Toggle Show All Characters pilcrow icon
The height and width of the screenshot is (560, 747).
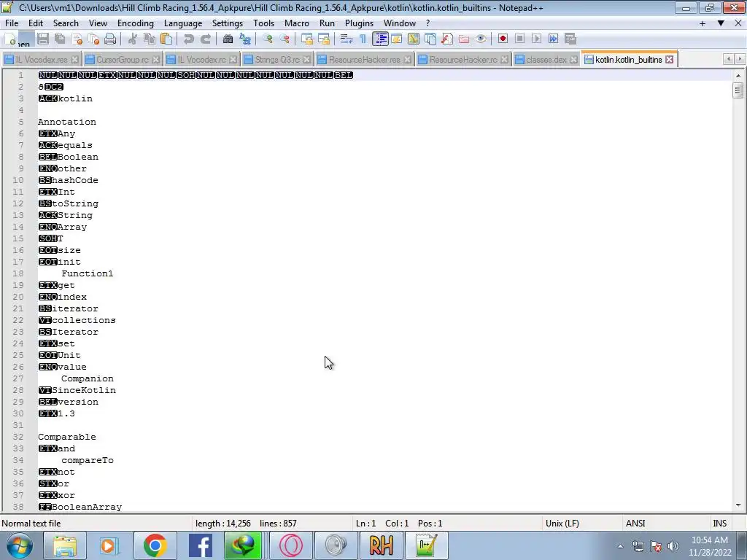click(x=363, y=39)
